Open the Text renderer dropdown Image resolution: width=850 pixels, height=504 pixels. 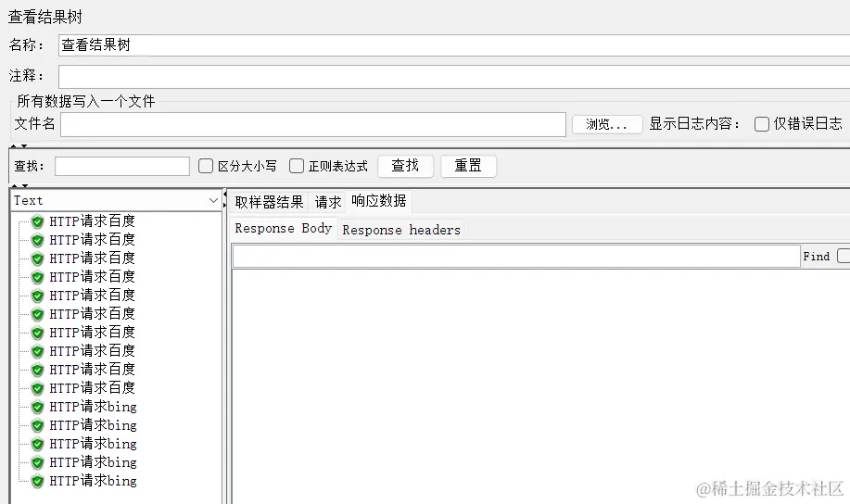point(116,200)
